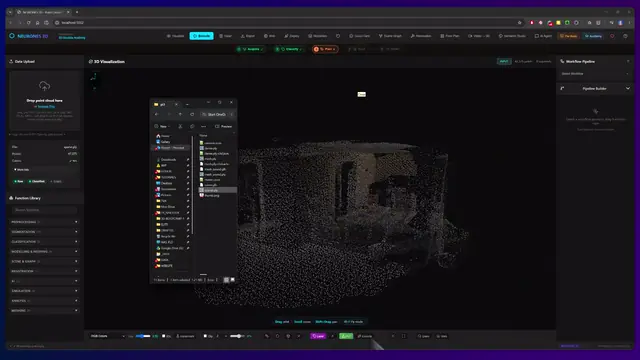The image size is (640, 360).
Task: Select the highlighted file in File Explorer list
Action: click(x=217, y=190)
